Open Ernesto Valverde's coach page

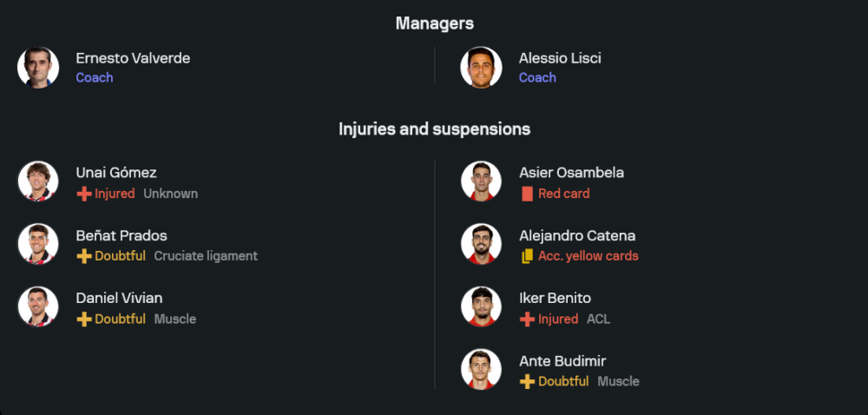coord(133,58)
